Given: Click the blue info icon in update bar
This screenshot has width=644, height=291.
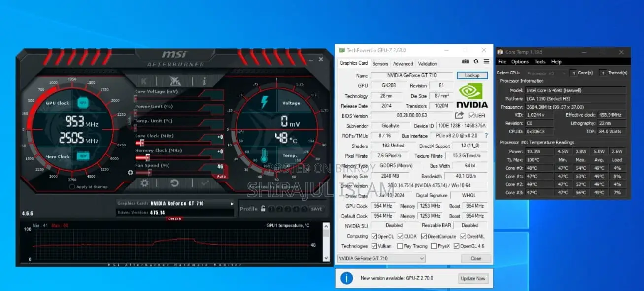Looking at the screenshot, I should (x=347, y=278).
